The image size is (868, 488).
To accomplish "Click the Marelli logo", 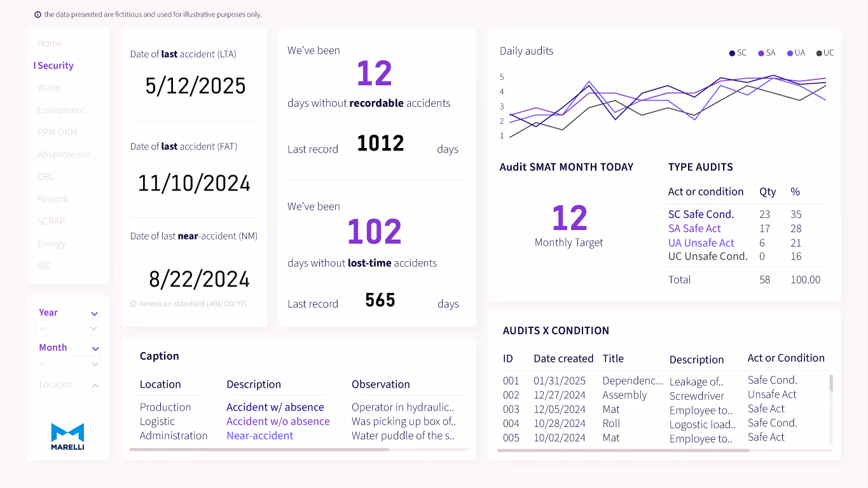I will [x=68, y=436].
